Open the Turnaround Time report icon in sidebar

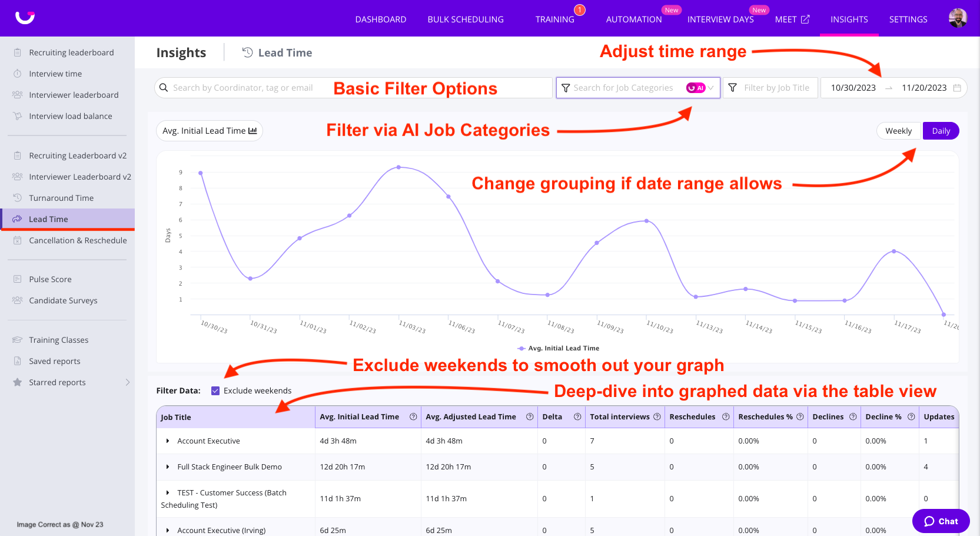[x=16, y=197]
